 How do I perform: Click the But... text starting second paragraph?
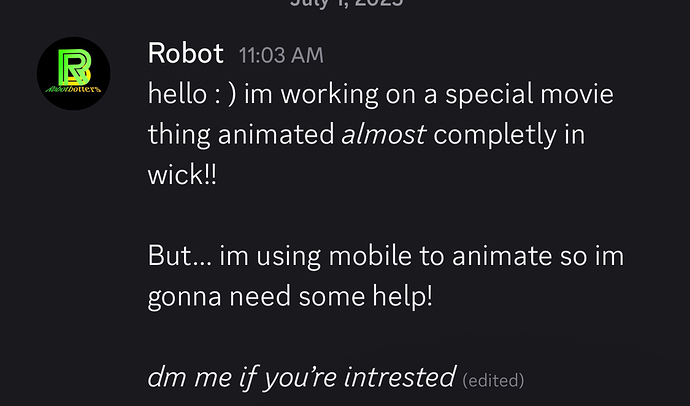(x=180, y=256)
